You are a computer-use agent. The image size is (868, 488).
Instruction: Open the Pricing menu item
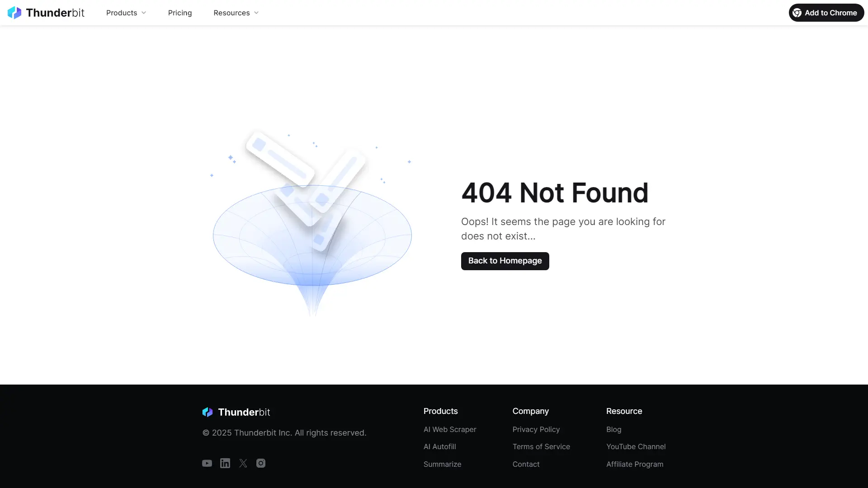coord(180,13)
